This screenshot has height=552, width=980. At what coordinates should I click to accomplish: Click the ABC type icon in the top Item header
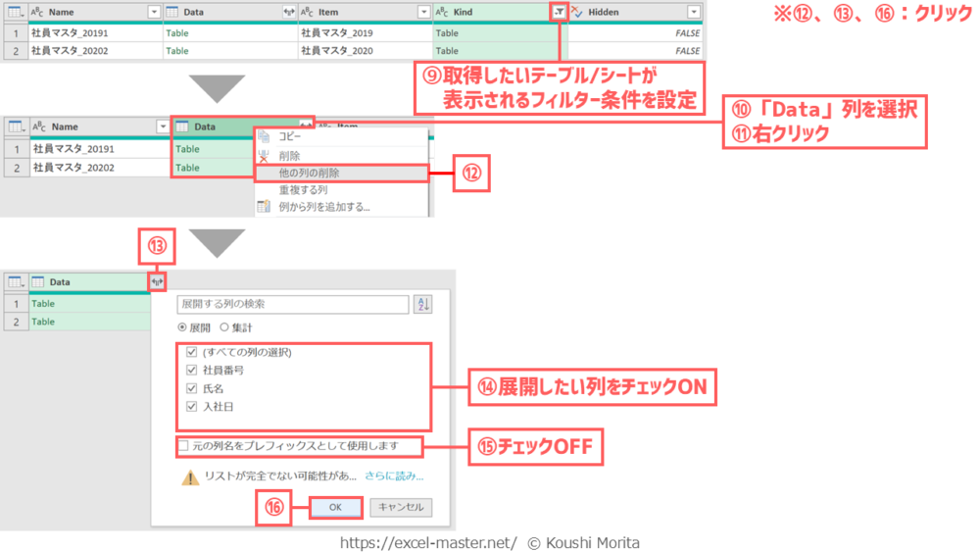click(307, 12)
